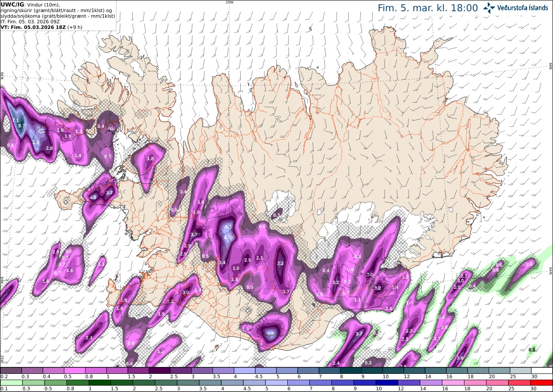Click the '0.2' label in upper legend
The width and height of the screenshot is (553, 392).
click(3, 376)
